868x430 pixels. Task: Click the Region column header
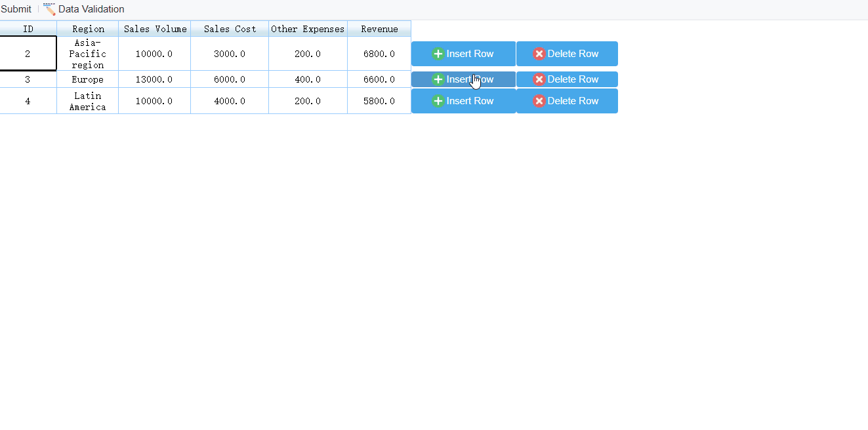87,29
